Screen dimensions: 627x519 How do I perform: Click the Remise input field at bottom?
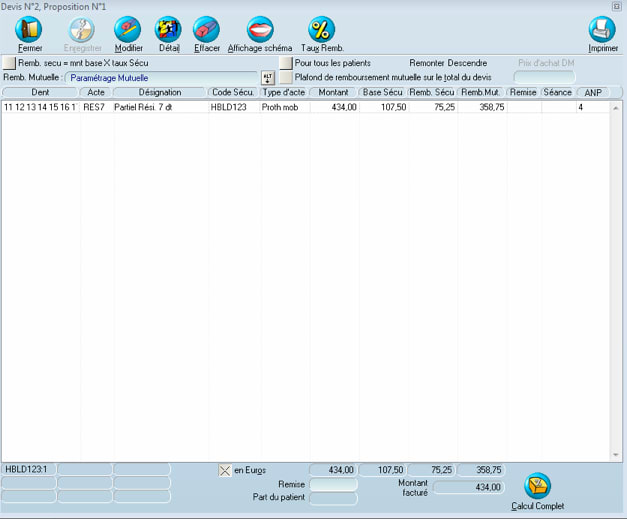(333, 484)
